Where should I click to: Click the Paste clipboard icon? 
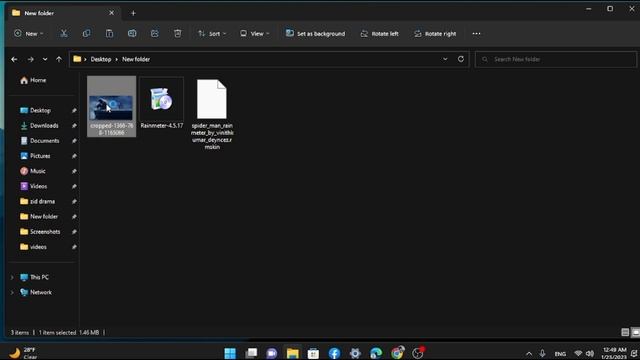(109, 33)
